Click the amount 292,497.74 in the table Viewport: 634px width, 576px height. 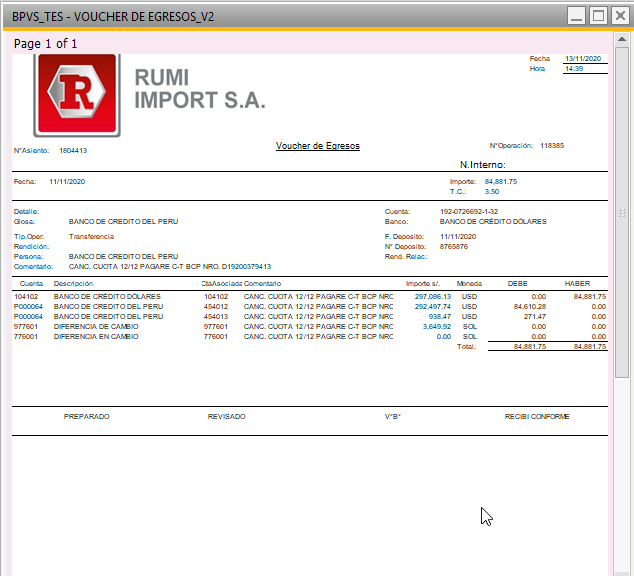pyautogui.click(x=433, y=307)
